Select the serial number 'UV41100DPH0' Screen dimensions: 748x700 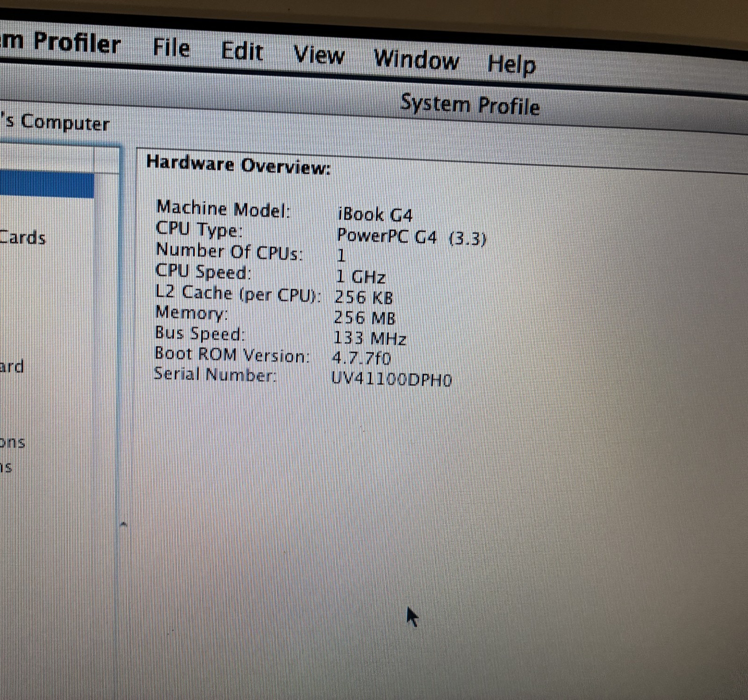tap(392, 379)
